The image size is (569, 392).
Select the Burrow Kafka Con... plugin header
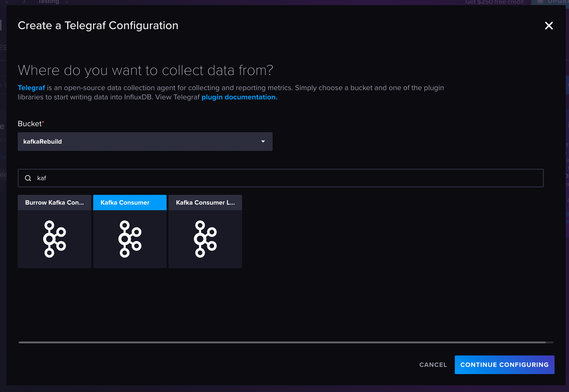(x=54, y=202)
